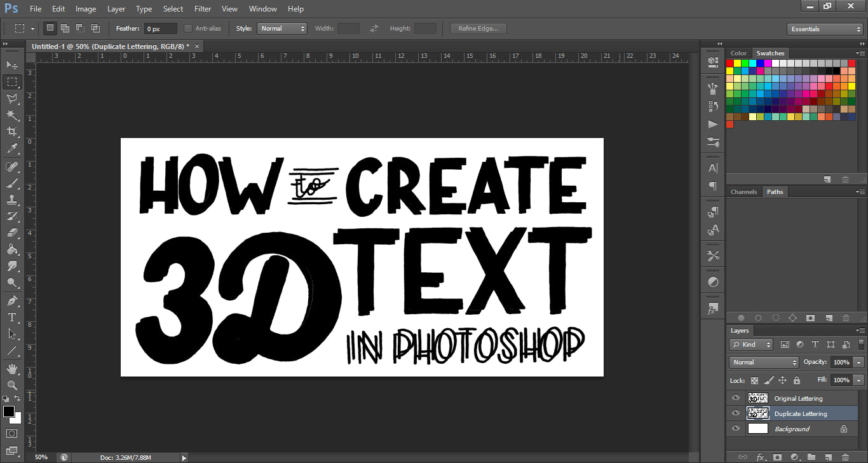
Task: Select the Healing Brush tool
Action: coord(12,167)
